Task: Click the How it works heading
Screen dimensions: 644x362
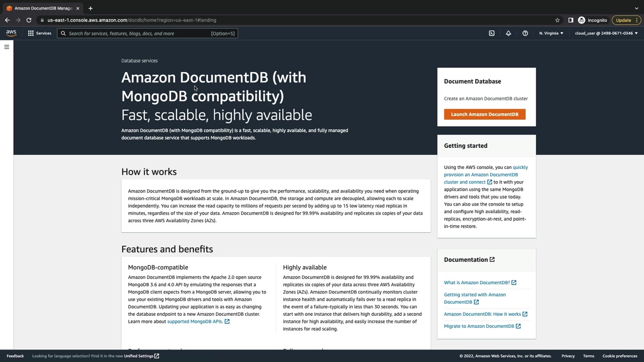Action: (x=149, y=172)
